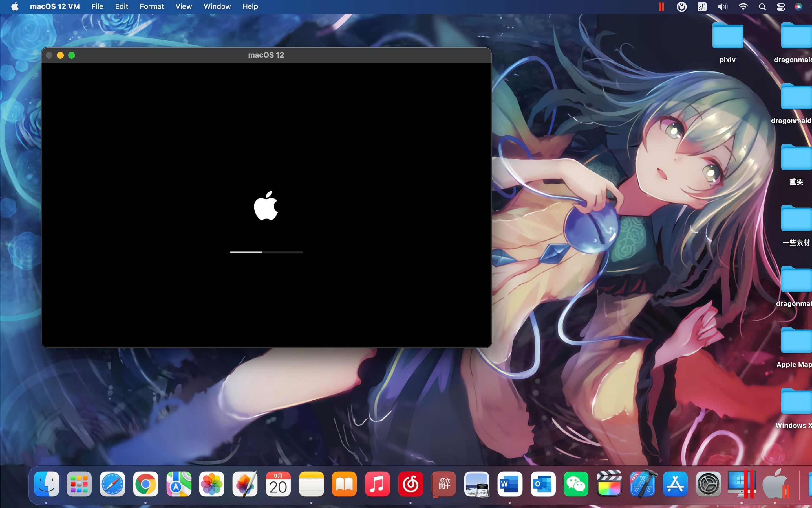Launch Pixelmator Pro from the Dock
812x508 pixels.
(245, 484)
